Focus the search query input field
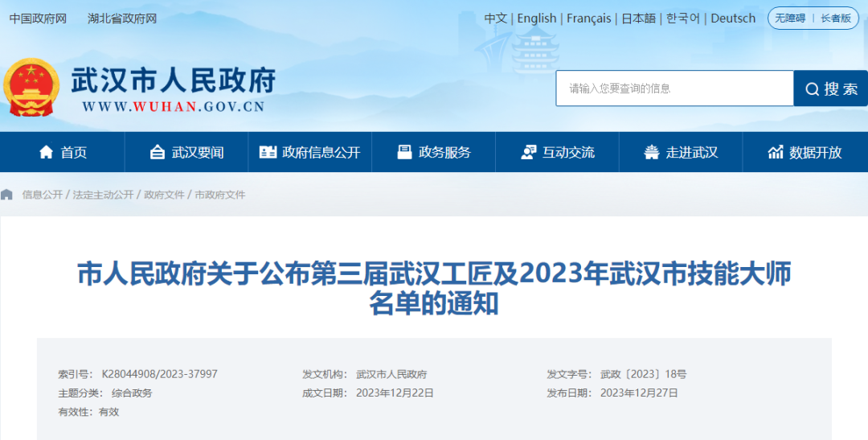This screenshot has height=440, width=868. pyautogui.click(x=674, y=88)
